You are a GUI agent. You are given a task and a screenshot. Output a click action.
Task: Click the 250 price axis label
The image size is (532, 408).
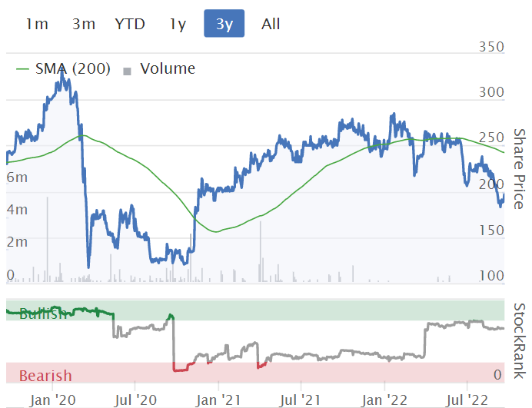[491, 138]
